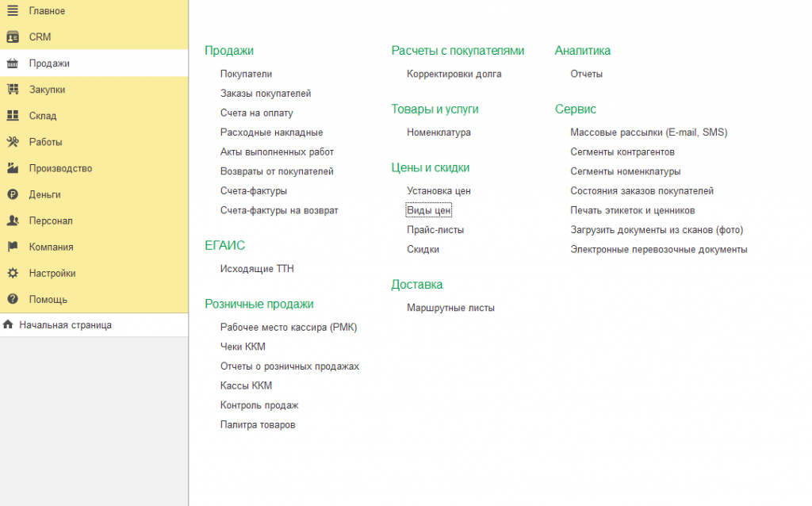The height and width of the screenshot is (506, 812).
Task: Click the Начальная страница home icon
Action: tap(8, 324)
